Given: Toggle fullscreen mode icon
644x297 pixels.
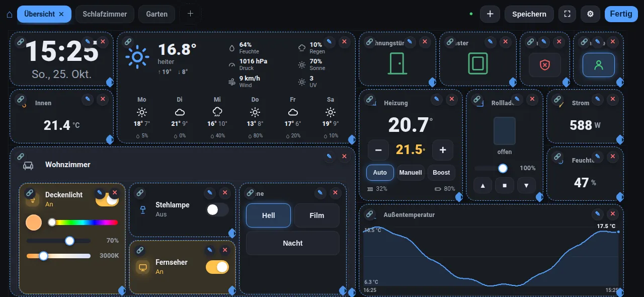Looking at the screenshot, I should click(x=567, y=14).
